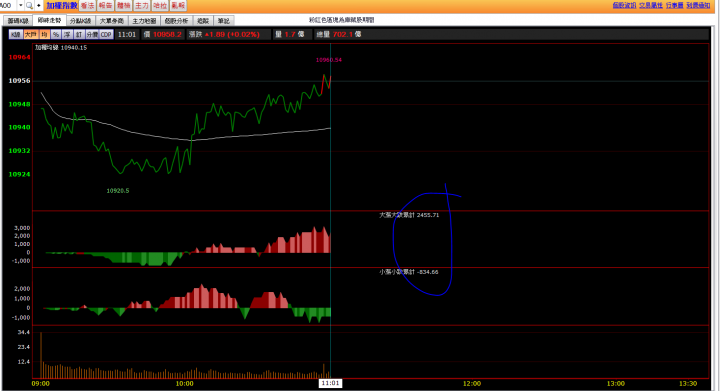This screenshot has height=391, width=720.
Task: Click the 10956 price axis label
Action: pos(19,81)
